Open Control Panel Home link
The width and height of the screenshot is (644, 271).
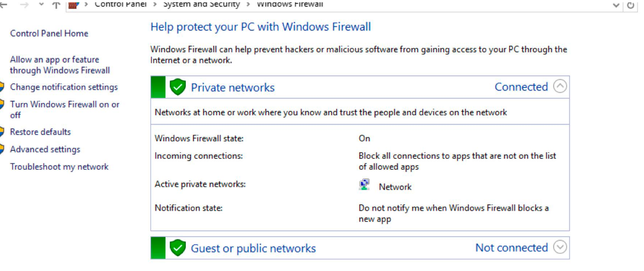point(49,34)
